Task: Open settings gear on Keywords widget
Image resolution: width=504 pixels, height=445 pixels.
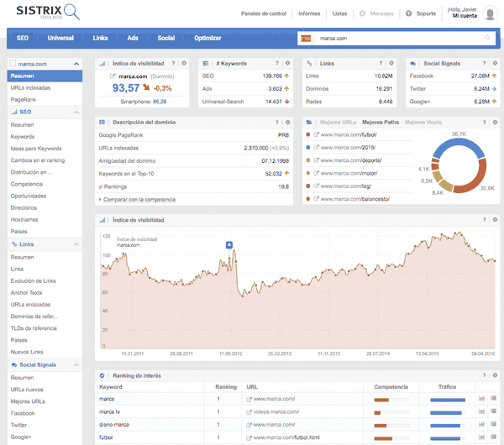Action: (287, 63)
